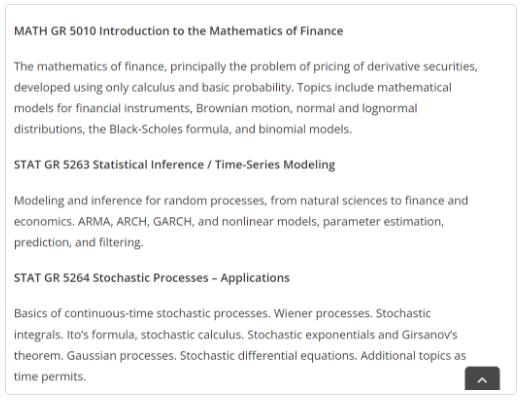Click 'Time-Series Modeling' in the second heading

[275, 165]
